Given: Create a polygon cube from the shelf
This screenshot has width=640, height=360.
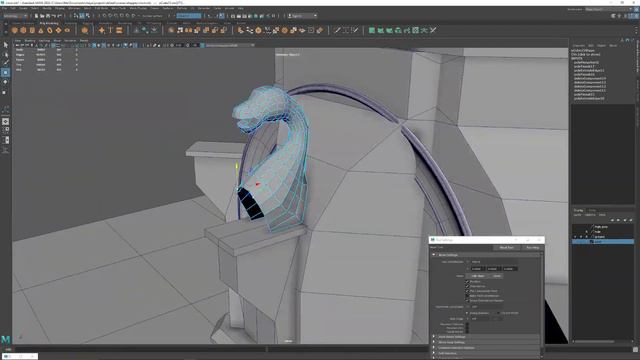Looking at the screenshot, I should tap(23, 30).
